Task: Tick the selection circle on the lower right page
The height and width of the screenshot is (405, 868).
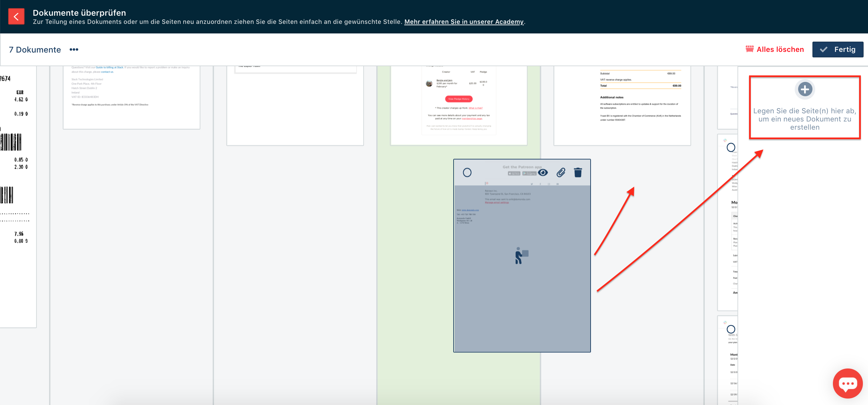Action: (x=731, y=329)
